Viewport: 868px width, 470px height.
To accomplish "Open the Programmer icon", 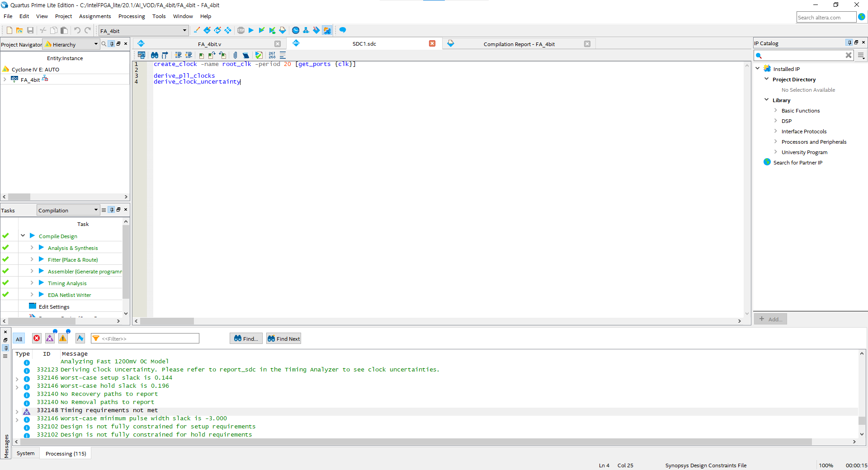I will (x=316, y=30).
